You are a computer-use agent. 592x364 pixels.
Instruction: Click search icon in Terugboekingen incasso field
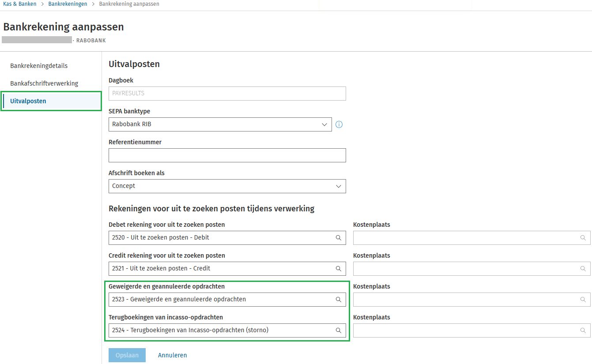click(x=339, y=330)
